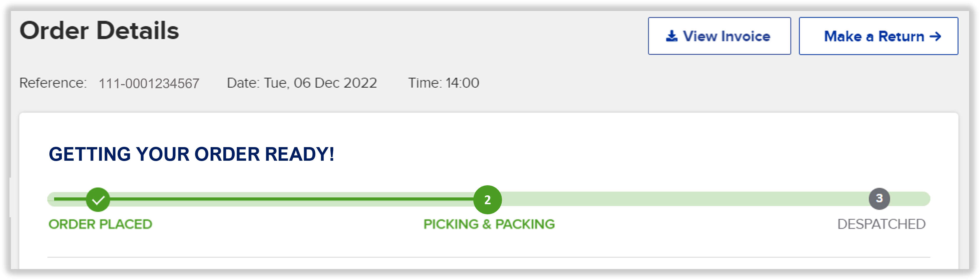The width and height of the screenshot is (980, 280).
Task: Click the PICKING & PACKING step label
Action: tap(489, 224)
